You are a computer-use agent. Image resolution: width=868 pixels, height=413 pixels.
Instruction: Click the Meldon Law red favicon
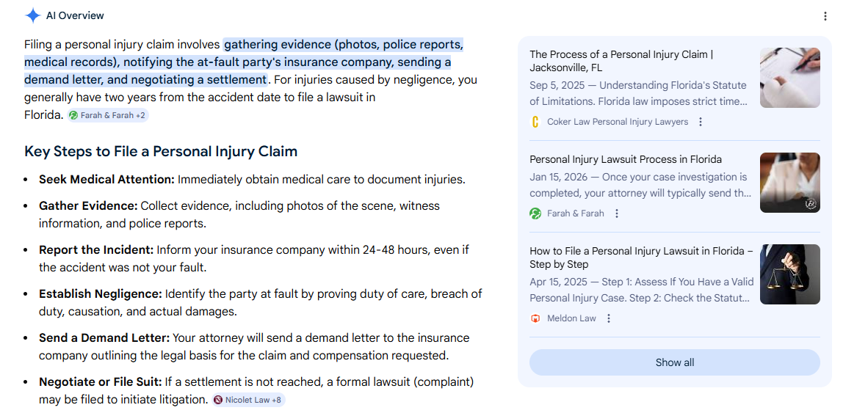point(535,318)
